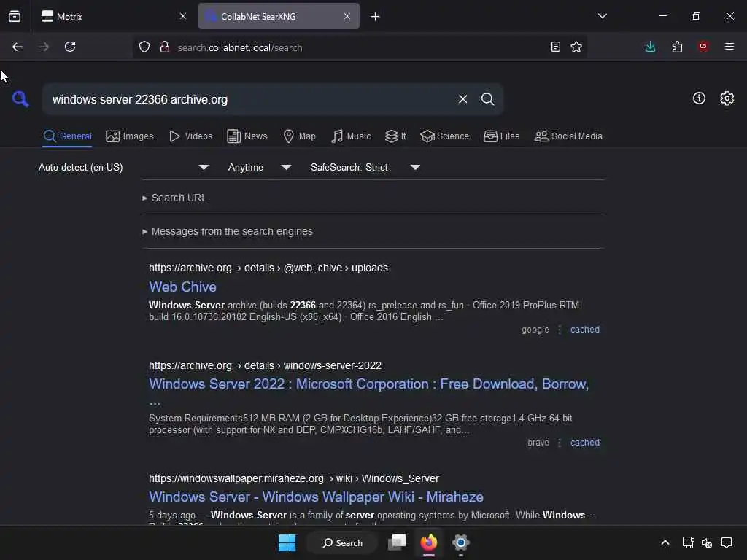
Task: Open Windows Server Wallpaper Wiki Miraheze result
Action: (316, 497)
